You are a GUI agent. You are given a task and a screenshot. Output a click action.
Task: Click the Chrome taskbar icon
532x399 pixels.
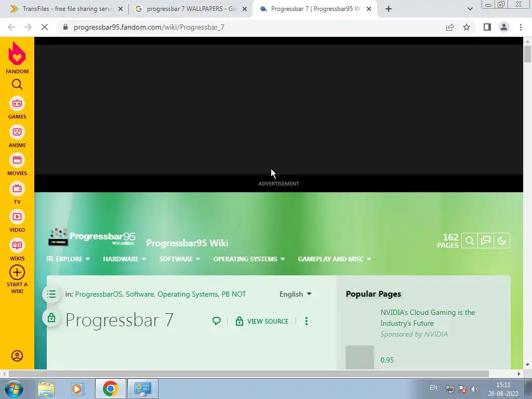point(110,389)
